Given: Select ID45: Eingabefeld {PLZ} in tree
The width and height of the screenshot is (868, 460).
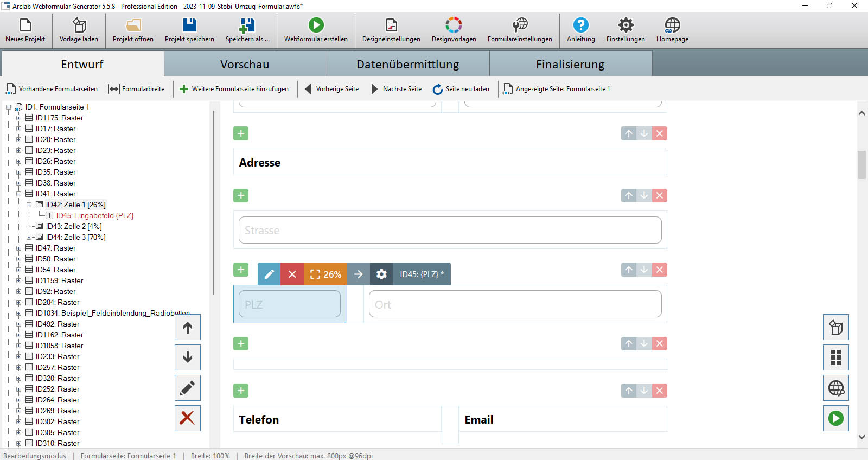Looking at the screenshot, I should pos(94,215).
